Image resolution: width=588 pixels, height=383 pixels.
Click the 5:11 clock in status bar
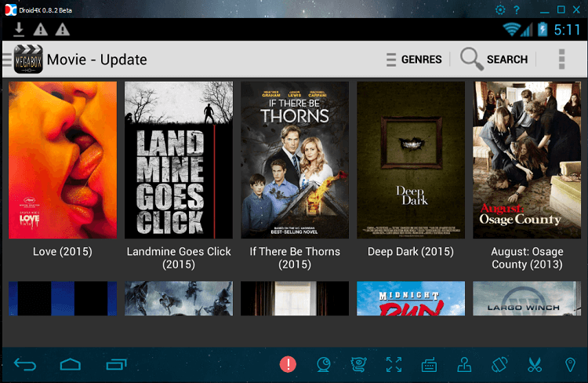[567, 30]
